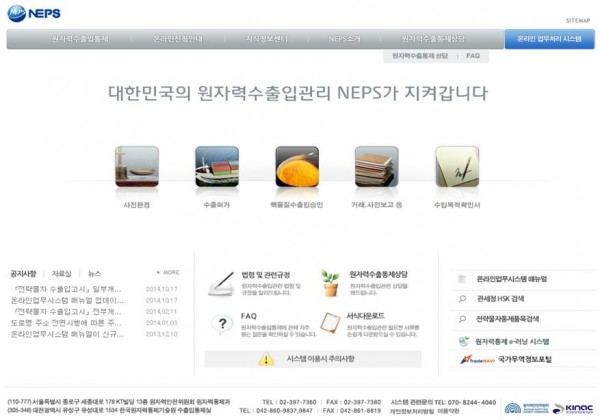Open the SITEMAP link

point(578,21)
